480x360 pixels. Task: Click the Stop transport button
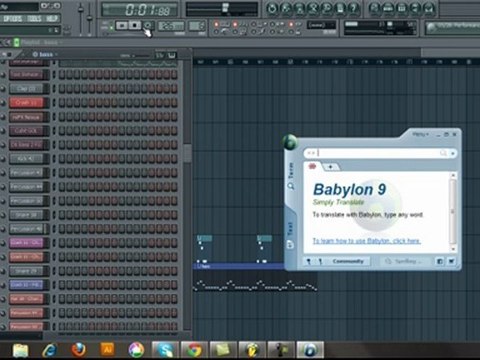(135, 25)
